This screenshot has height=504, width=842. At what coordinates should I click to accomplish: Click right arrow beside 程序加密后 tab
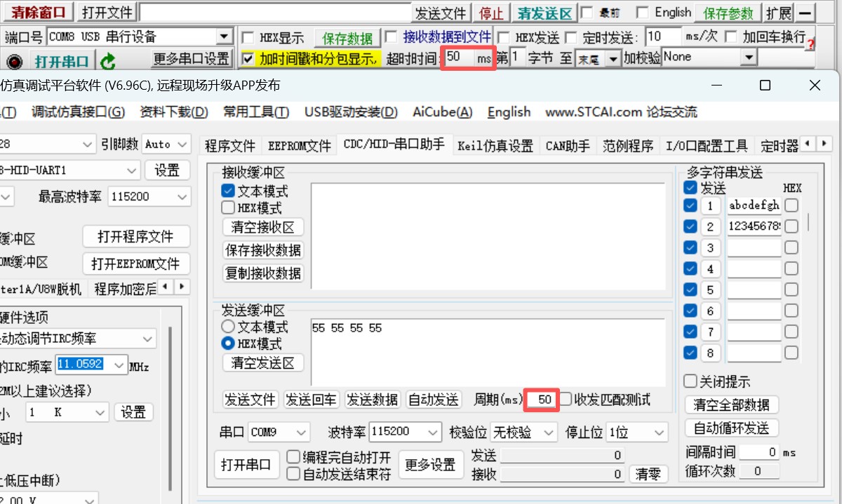(182, 287)
